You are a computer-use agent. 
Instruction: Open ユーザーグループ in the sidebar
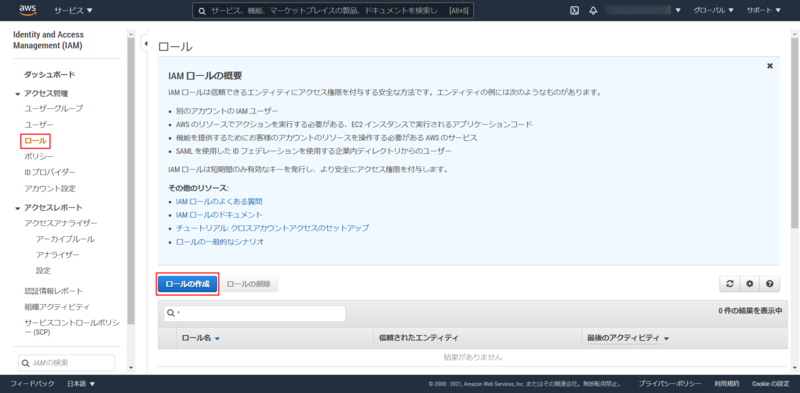(54, 108)
